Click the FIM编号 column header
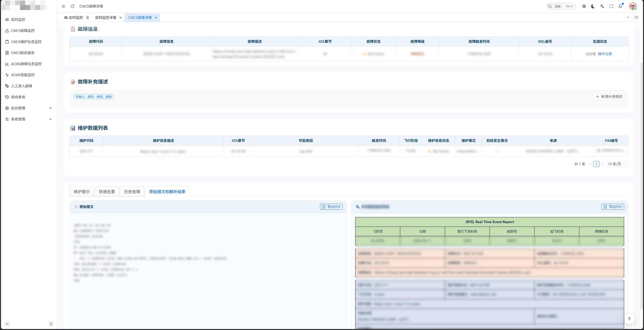The image size is (644, 330). pos(611,141)
